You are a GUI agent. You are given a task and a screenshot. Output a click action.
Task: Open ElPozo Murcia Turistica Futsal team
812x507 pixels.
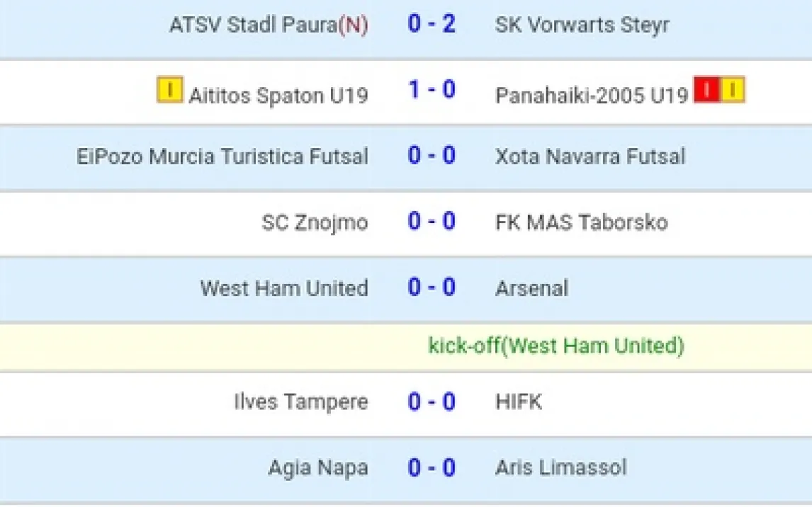(x=222, y=156)
